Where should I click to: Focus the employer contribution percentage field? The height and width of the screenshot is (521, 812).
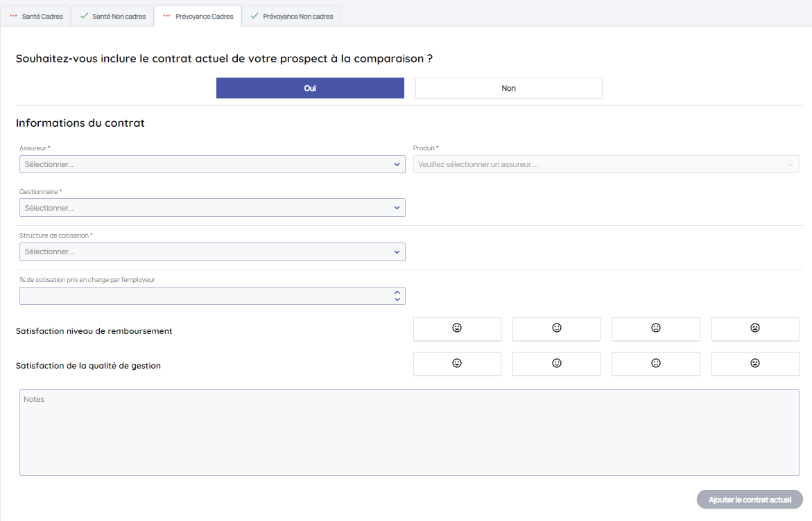pyautogui.click(x=205, y=296)
